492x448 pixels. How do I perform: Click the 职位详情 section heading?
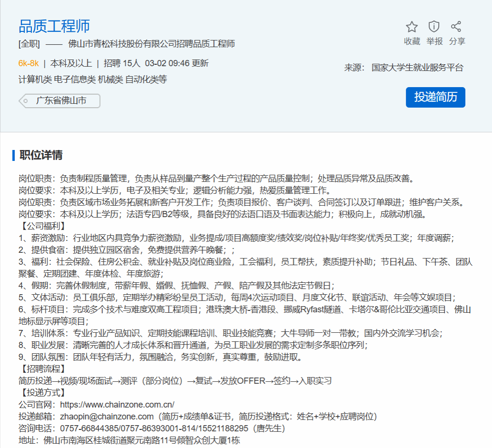[41, 155]
